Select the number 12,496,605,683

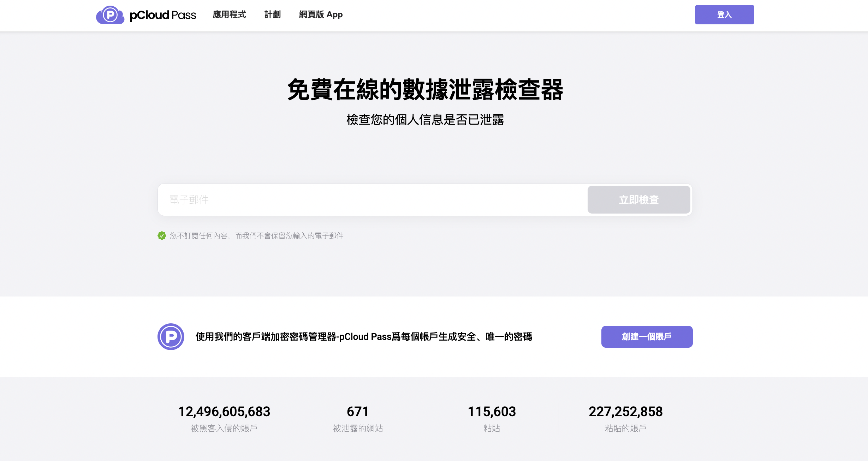click(224, 412)
